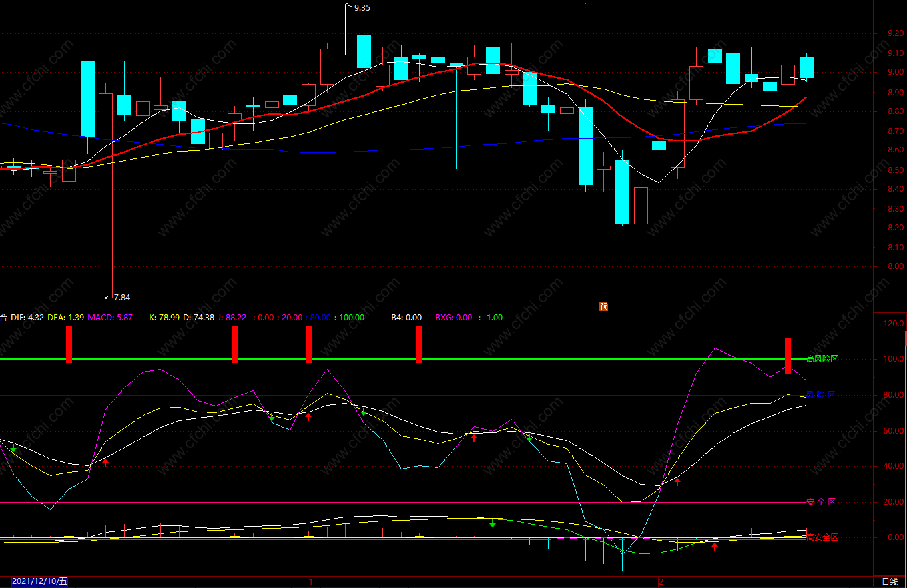Click the 9.20 price axis label
The width and height of the screenshot is (907, 588).
(895, 33)
